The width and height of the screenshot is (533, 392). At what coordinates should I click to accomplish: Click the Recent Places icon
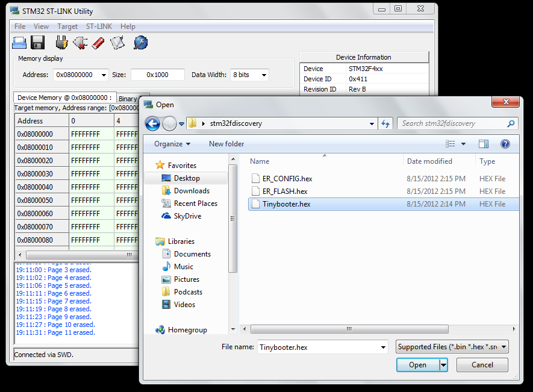coord(166,204)
